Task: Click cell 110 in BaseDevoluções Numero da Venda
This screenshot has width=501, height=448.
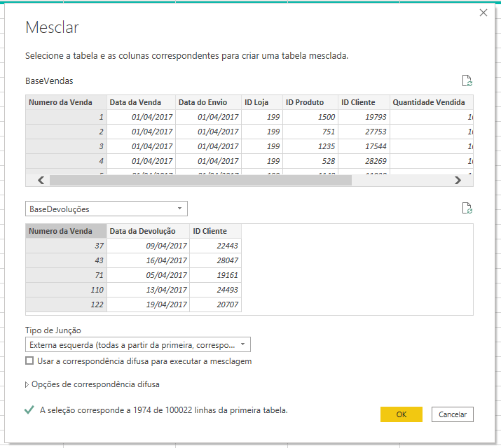Action: (66, 290)
